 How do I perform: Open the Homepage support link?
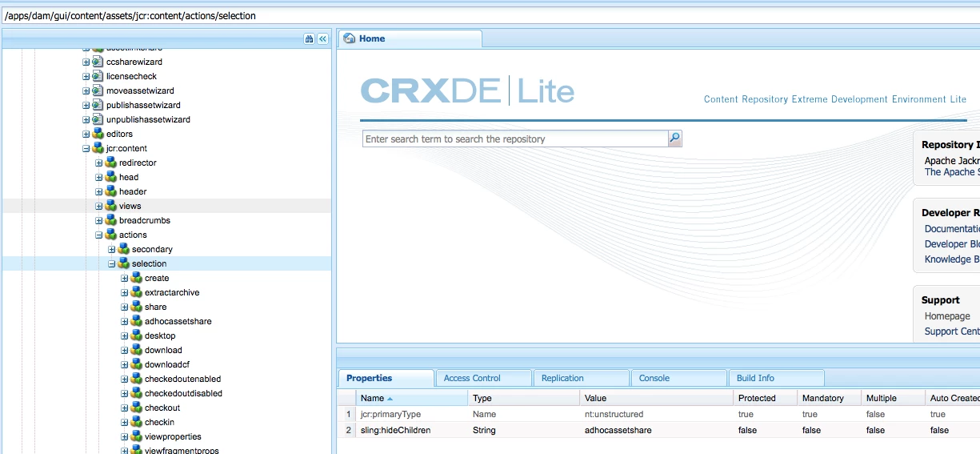[947, 316]
